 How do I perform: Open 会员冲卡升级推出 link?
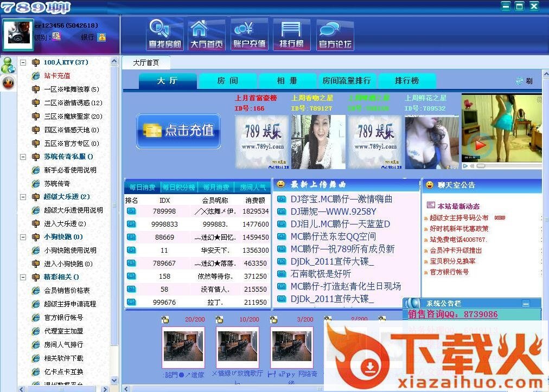[x=456, y=250]
